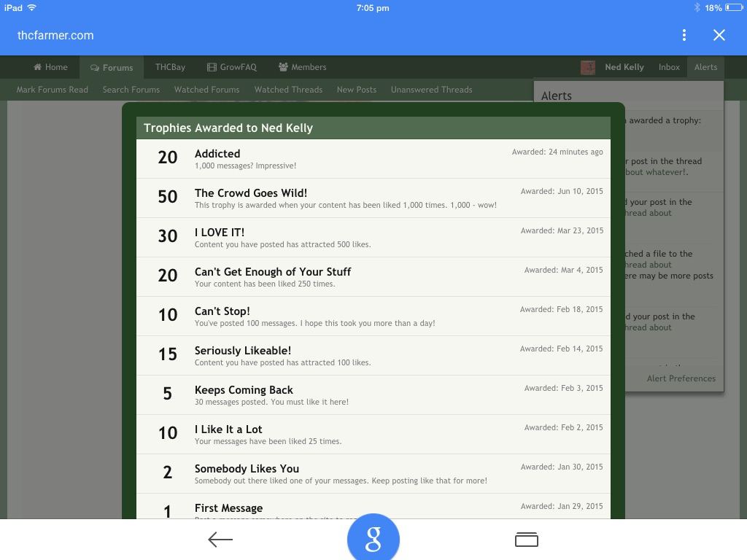Select the First Message trophy
This screenshot has height=560, width=747.
click(x=228, y=508)
